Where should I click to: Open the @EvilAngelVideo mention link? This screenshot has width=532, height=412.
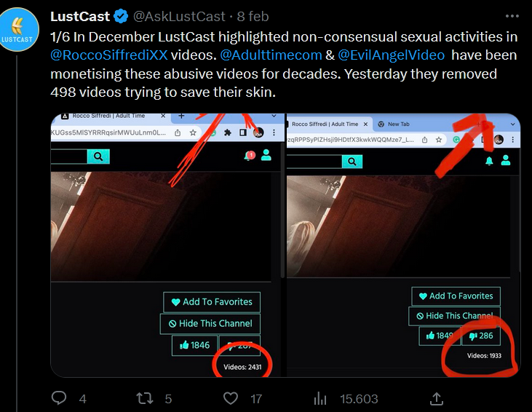click(x=392, y=55)
